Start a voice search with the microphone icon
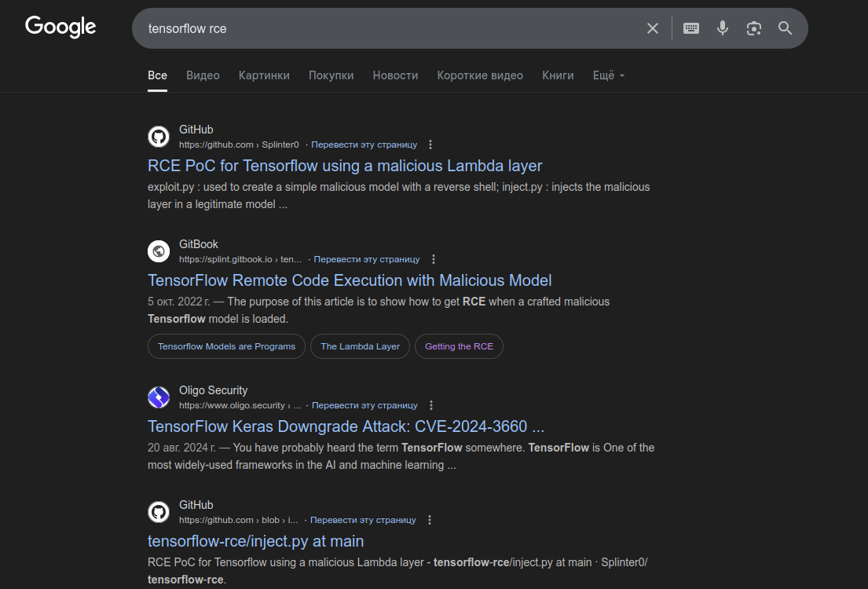The image size is (868, 589). 722,27
